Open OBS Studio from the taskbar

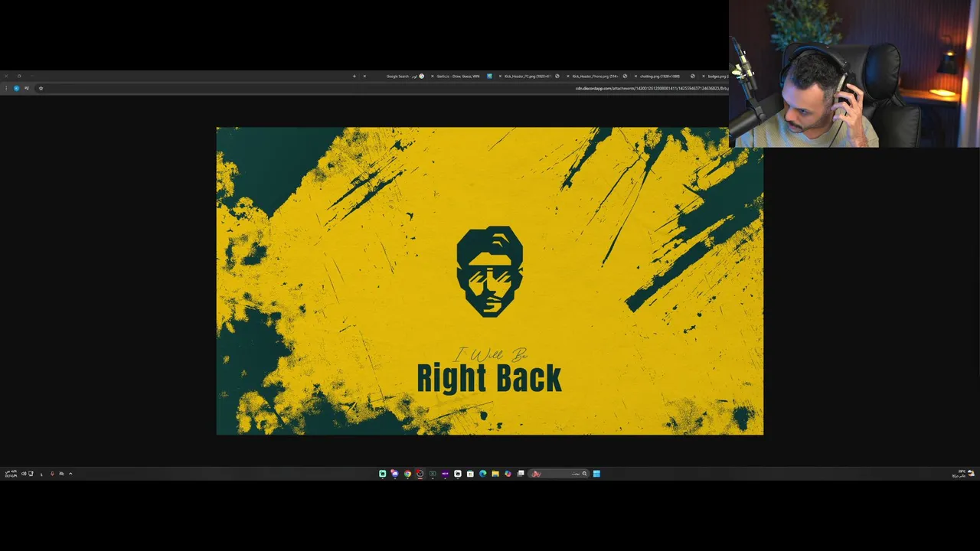click(x=420, y=474)
